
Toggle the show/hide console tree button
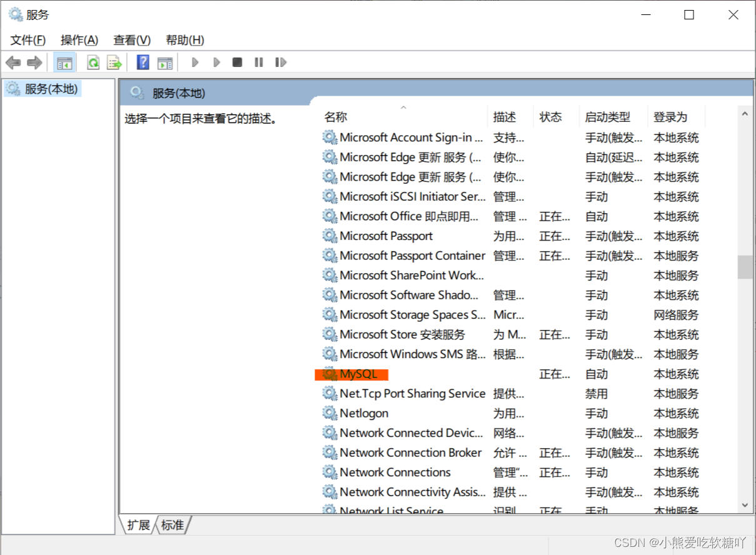pyautogui.click(x=64, y=62)
